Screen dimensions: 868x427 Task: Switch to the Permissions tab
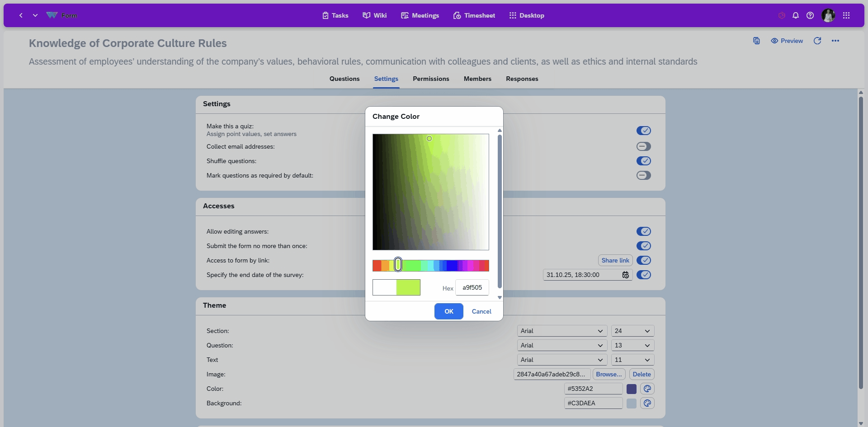[431, 79]
